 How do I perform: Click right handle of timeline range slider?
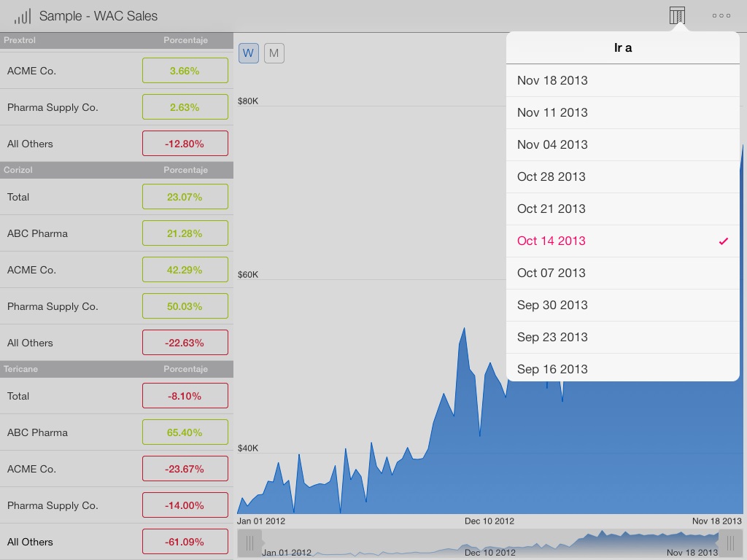click(x=729, y=542)
